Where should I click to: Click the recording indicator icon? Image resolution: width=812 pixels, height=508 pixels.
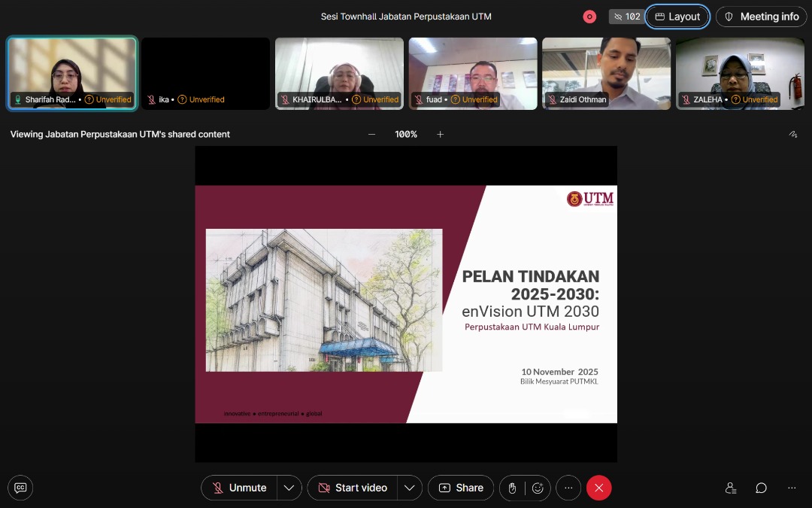pyautogui.click(x=589, y=17)
